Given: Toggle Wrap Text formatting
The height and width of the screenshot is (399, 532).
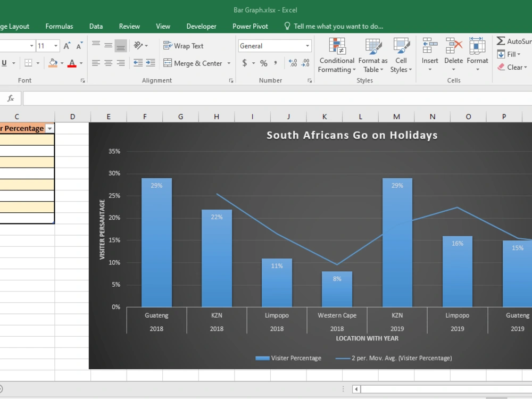Looking at the screenshot, I should tap(186, 46).
